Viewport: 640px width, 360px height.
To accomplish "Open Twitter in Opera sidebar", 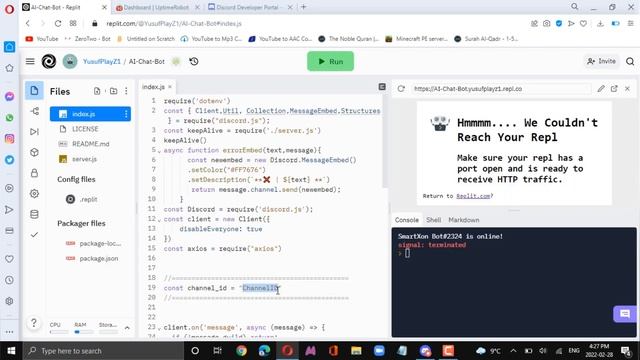I will pyautogui.click(x=9, y=160).
